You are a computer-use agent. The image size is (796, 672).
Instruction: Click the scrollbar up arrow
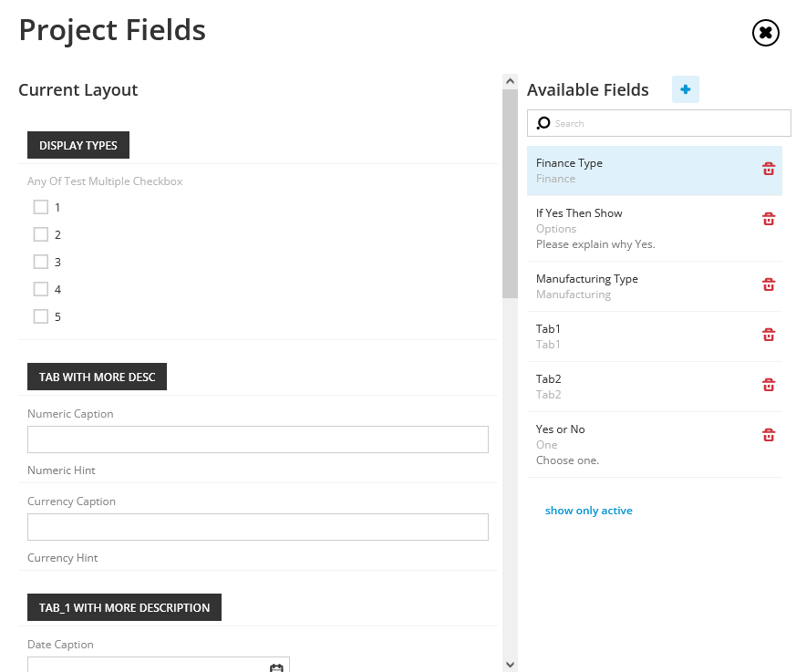[x=511, y=81]
